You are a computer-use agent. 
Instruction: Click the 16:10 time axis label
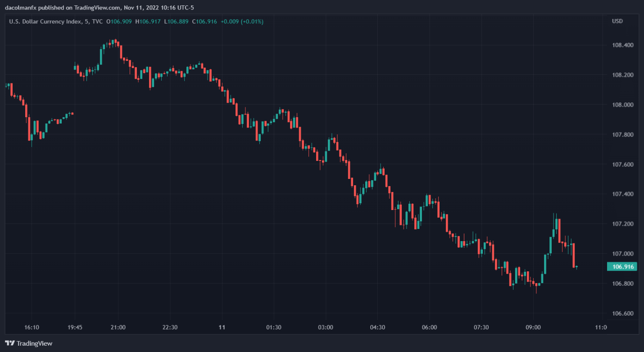click(x=32, y=327)
